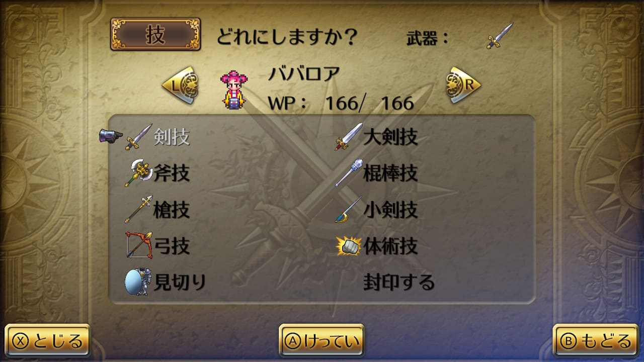The image size is (644, 362).
Task: Choose the 見切り menu entry
Action: 180,283
